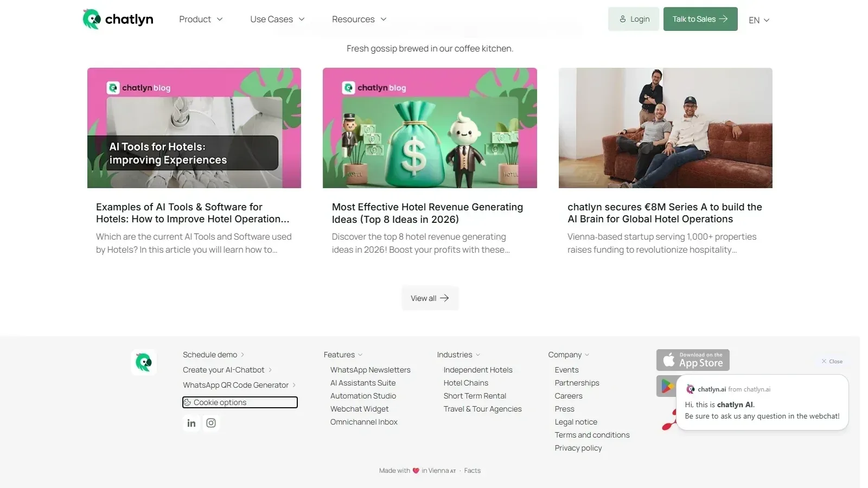Click the View all button
The height and width of the screenshot is (488, 868).
pyautogui.click(x=430, y=298)
